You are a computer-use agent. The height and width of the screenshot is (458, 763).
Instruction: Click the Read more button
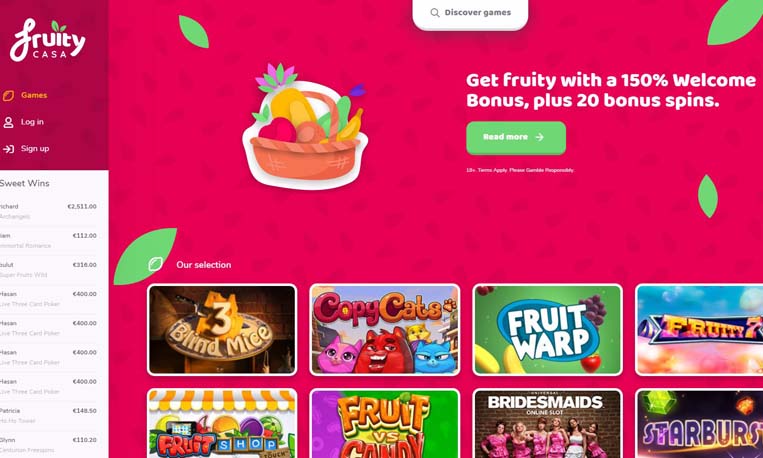tap(516, 138)
